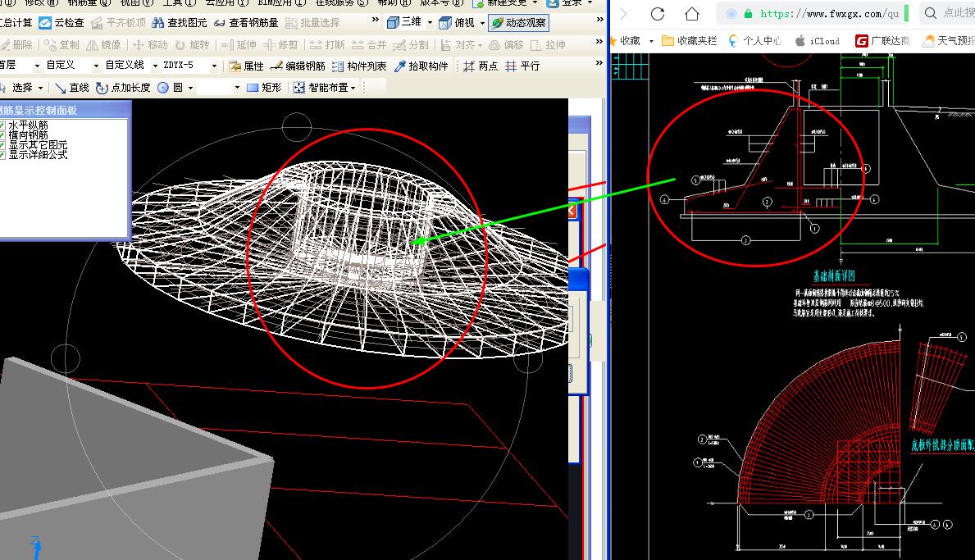The image size is (975, 560).
Task: Open the 属性 properties panel
Action: [x=246, y=66]
